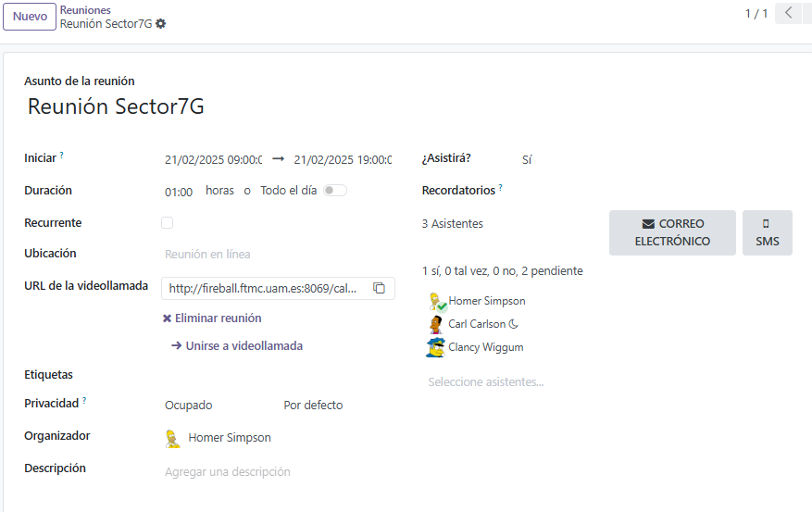Send an SMS to attendees
This screenshot has width=812, height=512.
pos(767,232)
